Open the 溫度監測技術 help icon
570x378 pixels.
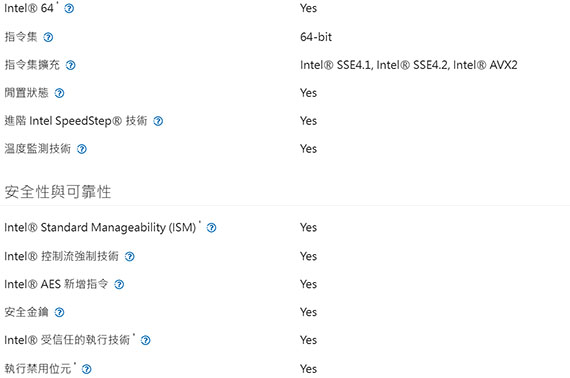[82, 149]
